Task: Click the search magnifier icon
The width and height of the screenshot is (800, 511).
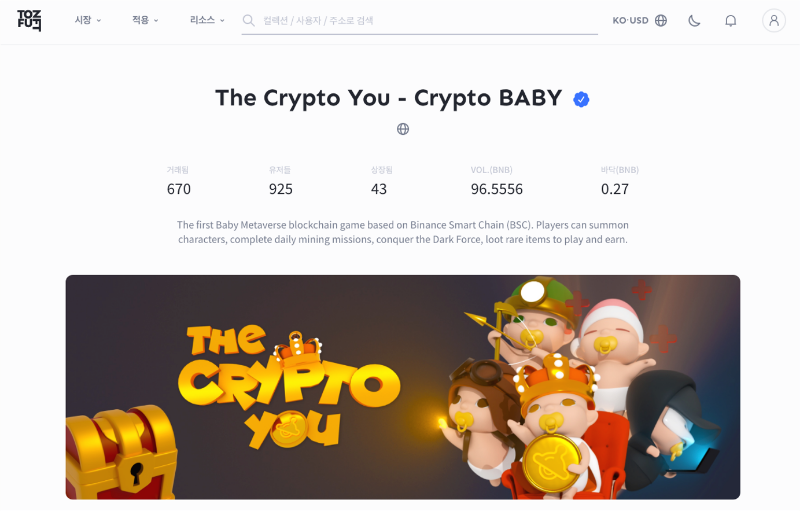Action: pos(248,20)
